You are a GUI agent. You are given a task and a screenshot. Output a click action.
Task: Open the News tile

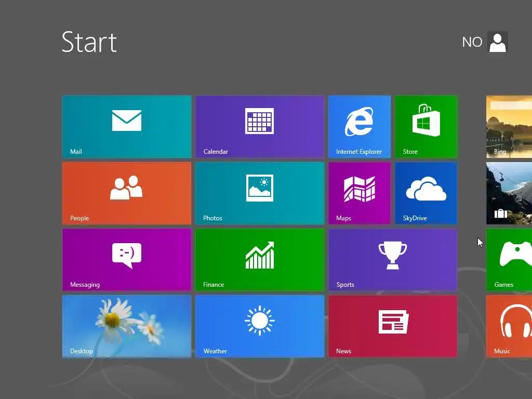[393, 326]
